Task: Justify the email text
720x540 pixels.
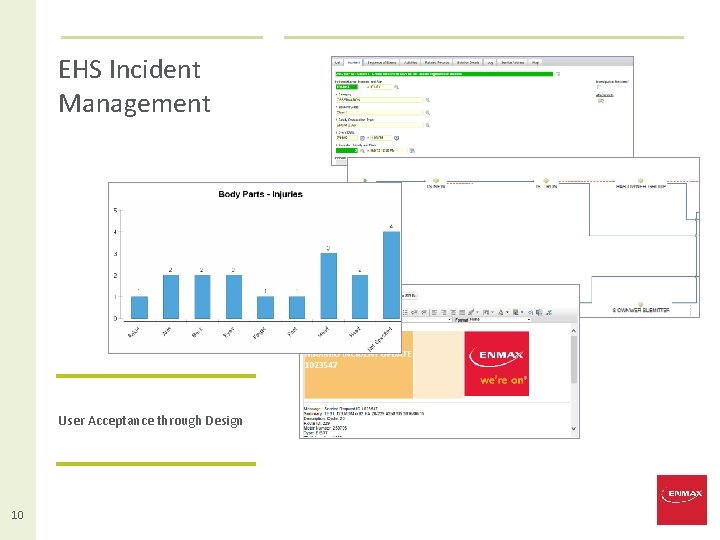Action: [x=462, y=312]
